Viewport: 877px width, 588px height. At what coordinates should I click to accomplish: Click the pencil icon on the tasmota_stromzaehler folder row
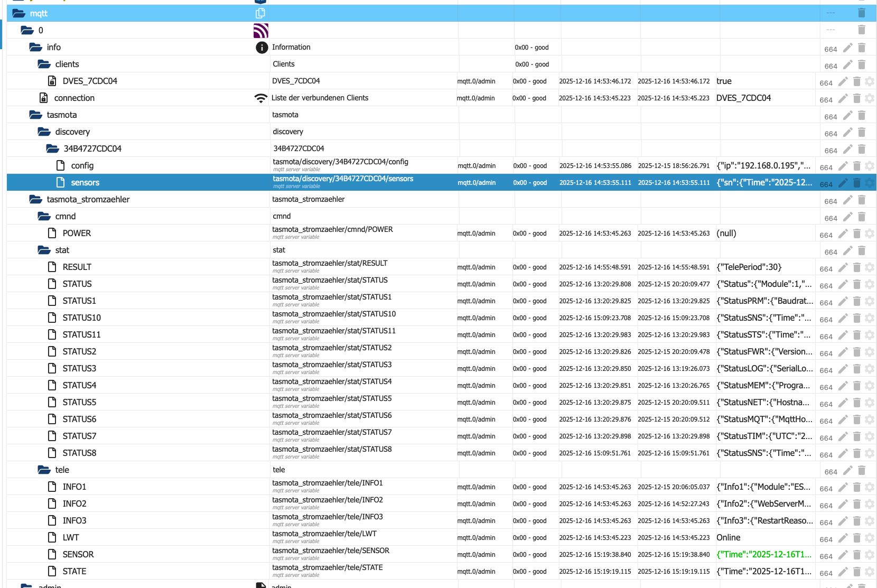tap(848, 200)
